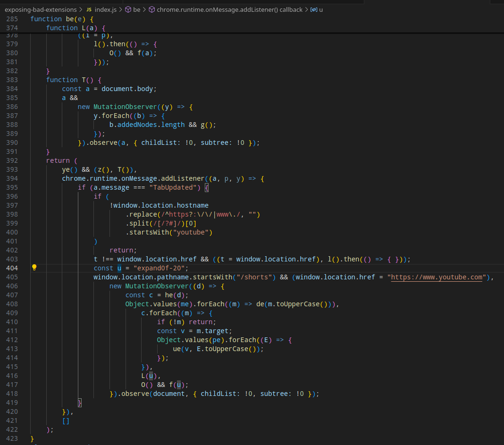
Task: Jump to sticky header "function L(a)"
Action: [76, 28]
